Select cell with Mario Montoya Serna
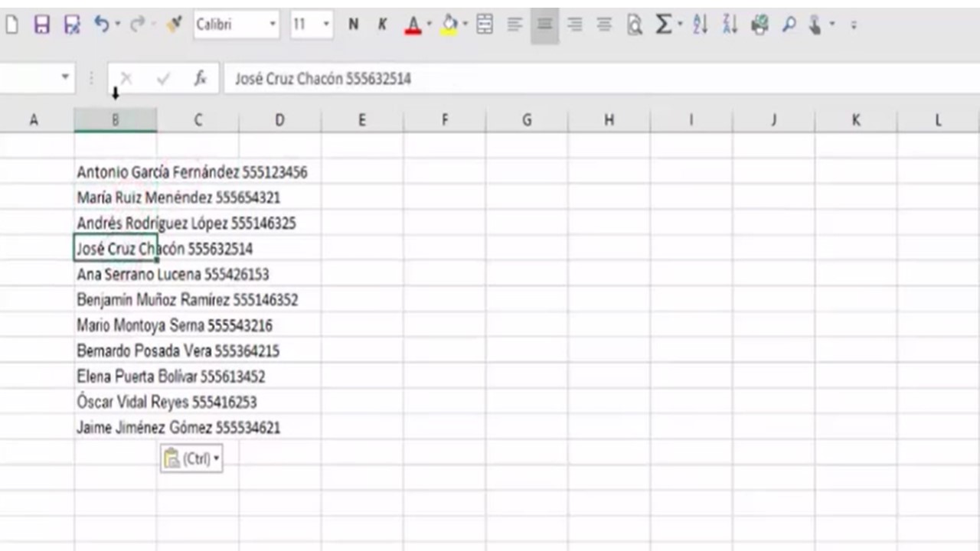 click(116, 325)
